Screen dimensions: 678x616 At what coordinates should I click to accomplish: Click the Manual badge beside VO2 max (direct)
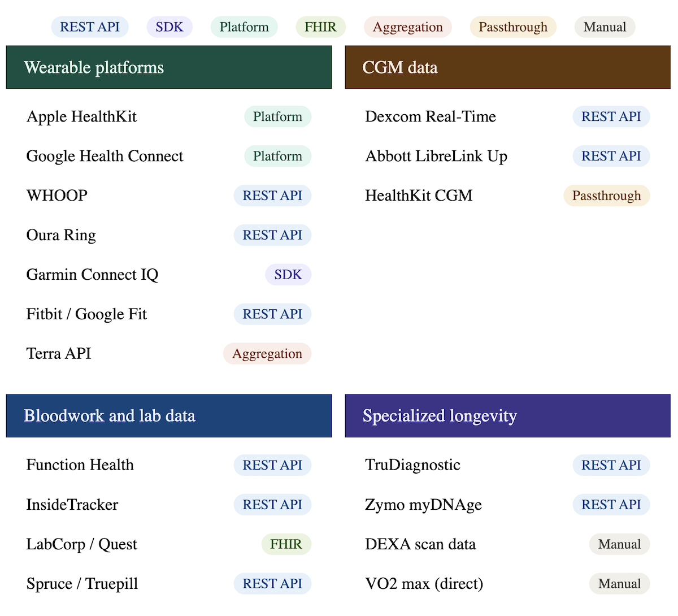pos(620,584)
